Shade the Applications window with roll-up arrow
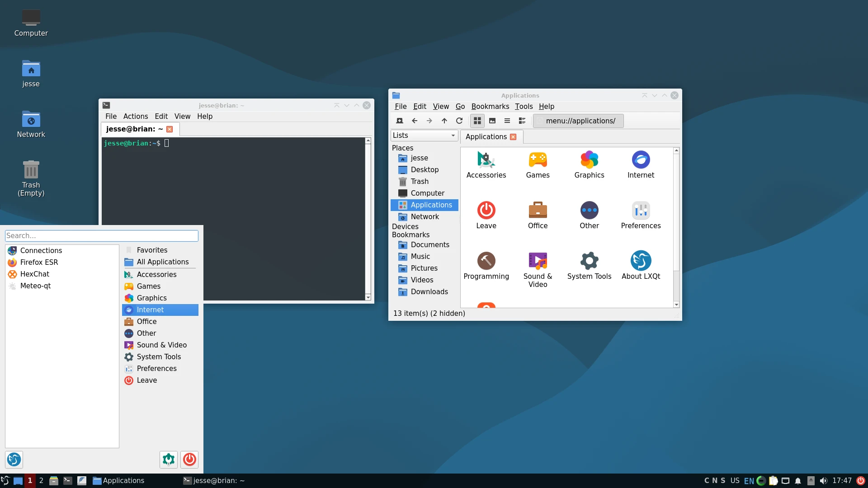Screen dimensions: 868x488 [x=645, y=95]
